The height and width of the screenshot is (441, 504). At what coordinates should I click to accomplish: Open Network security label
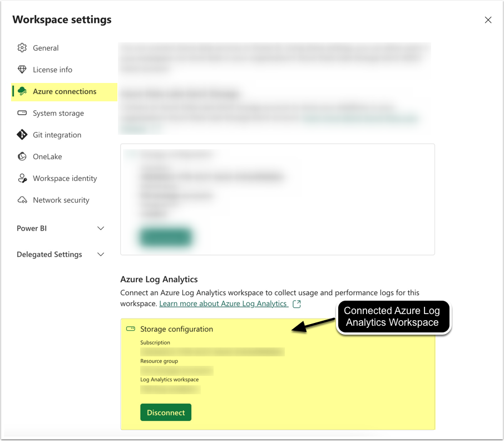pos(61,200)
